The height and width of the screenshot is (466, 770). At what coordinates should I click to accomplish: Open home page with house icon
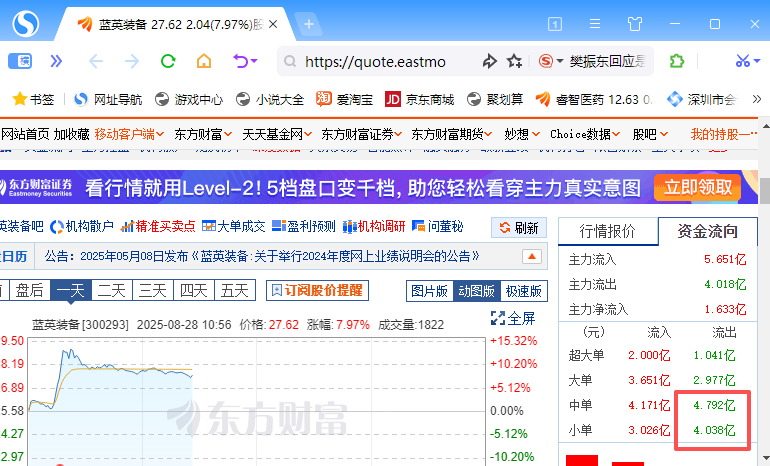pos(204,61)
